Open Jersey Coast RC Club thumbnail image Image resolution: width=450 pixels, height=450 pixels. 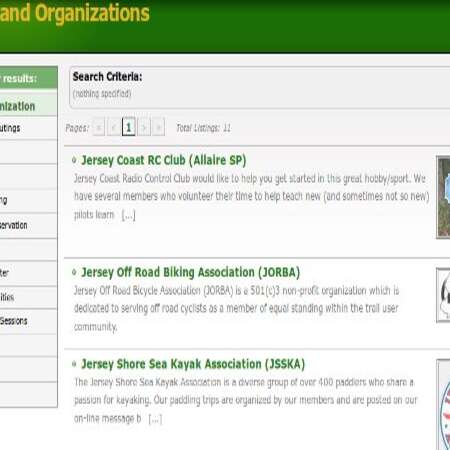pos(443,197)
